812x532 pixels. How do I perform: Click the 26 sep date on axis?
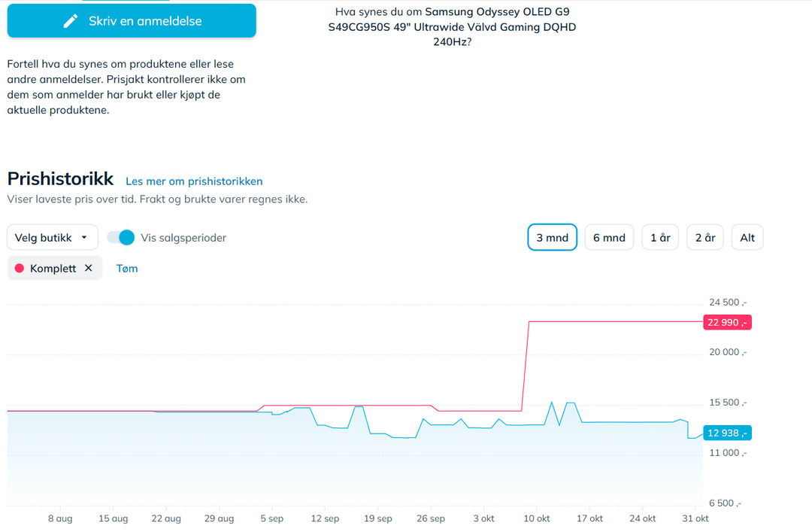(431, 518)
